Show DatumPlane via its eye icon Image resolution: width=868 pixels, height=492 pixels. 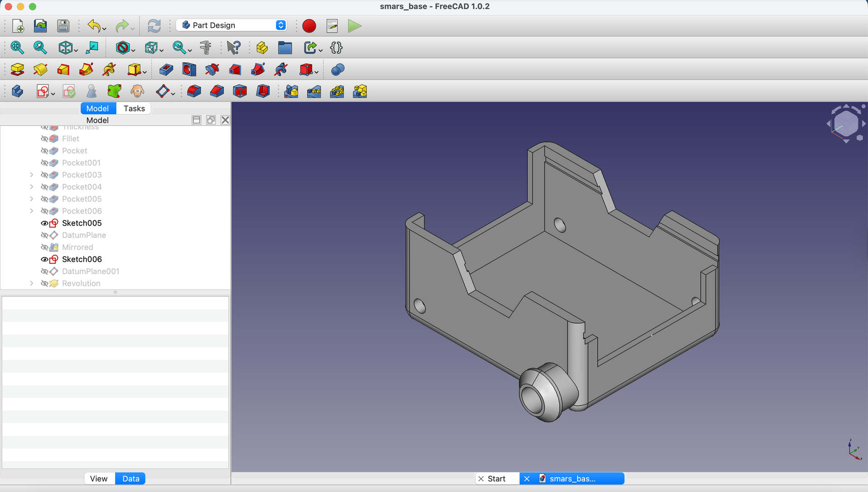point(44,235)
